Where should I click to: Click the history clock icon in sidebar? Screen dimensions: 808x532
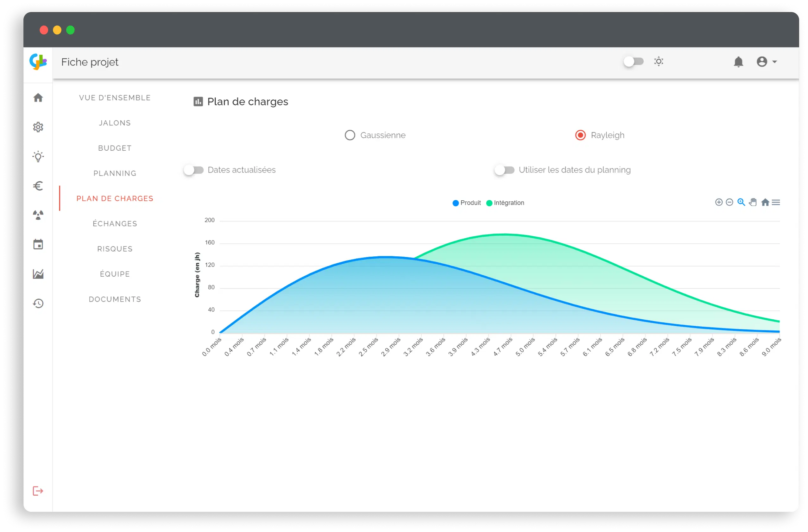point(38,303)
